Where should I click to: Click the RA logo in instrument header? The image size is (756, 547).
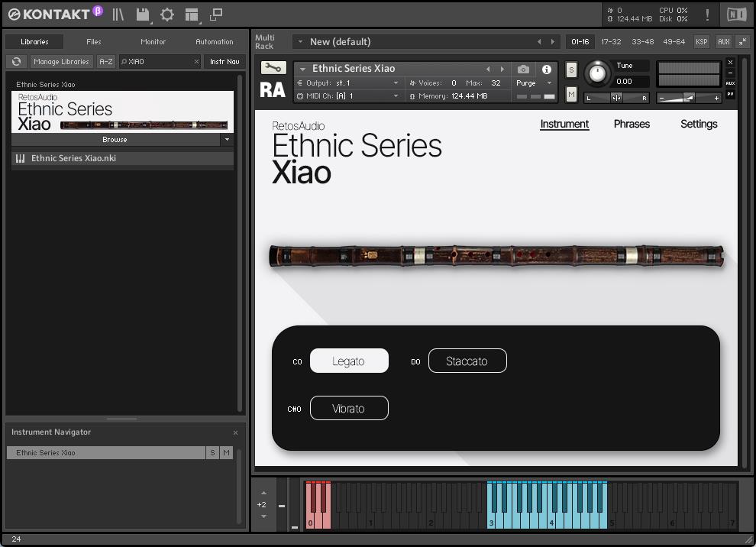[x=273, y=89]
